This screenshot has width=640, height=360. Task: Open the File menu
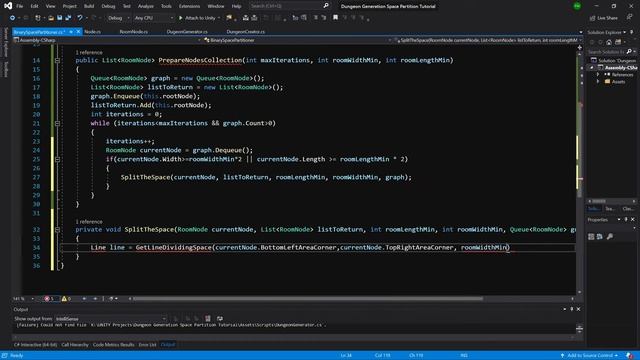click(x=20, y=6)
